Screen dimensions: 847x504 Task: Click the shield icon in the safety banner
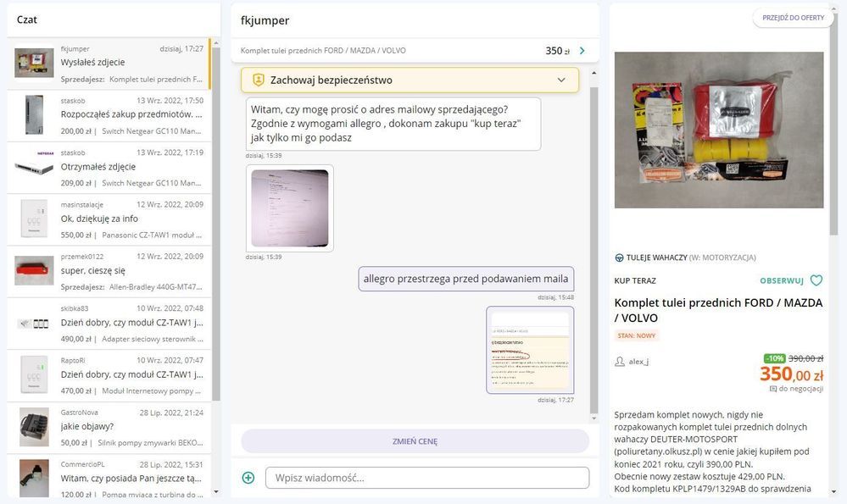click(259, 80)
